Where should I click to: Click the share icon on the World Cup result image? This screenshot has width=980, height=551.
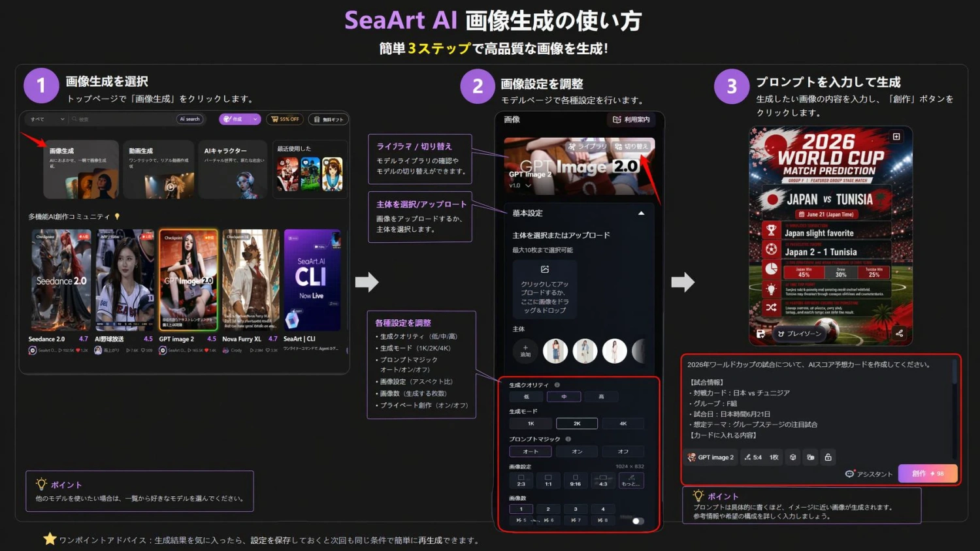click(x=899, y=333)
